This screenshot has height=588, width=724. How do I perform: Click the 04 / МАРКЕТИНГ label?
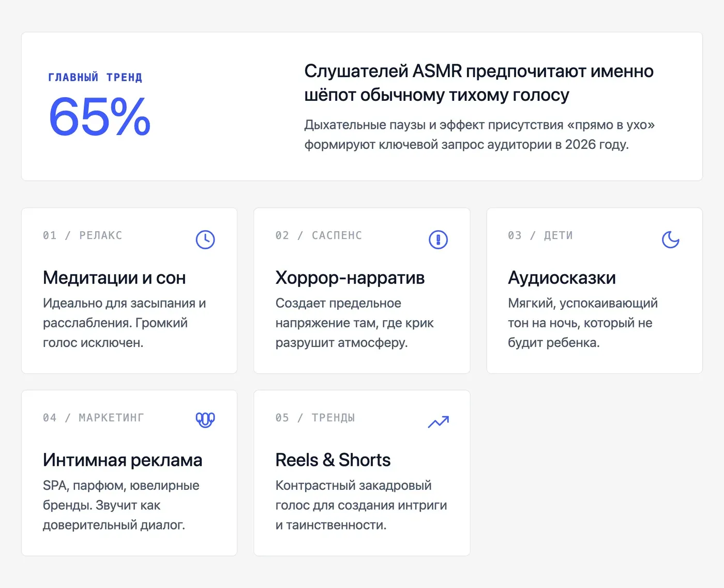[x=94, y=417]
